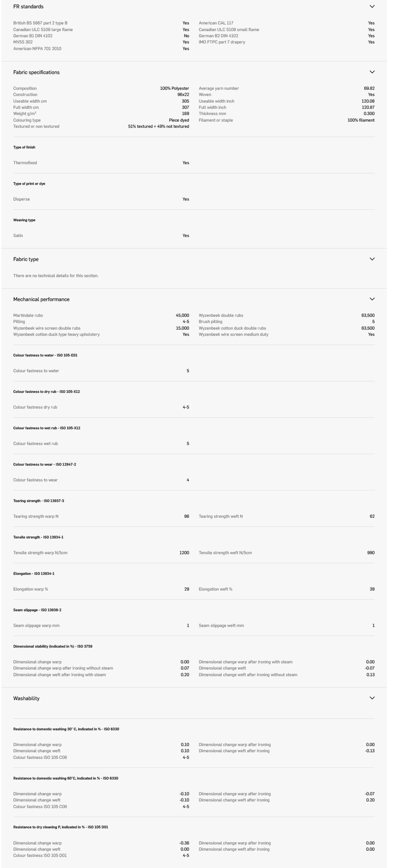This screenshot has width=393, height=868.
Task: Click the Resistance to dry cleaning P subheading
Action: 60,827
